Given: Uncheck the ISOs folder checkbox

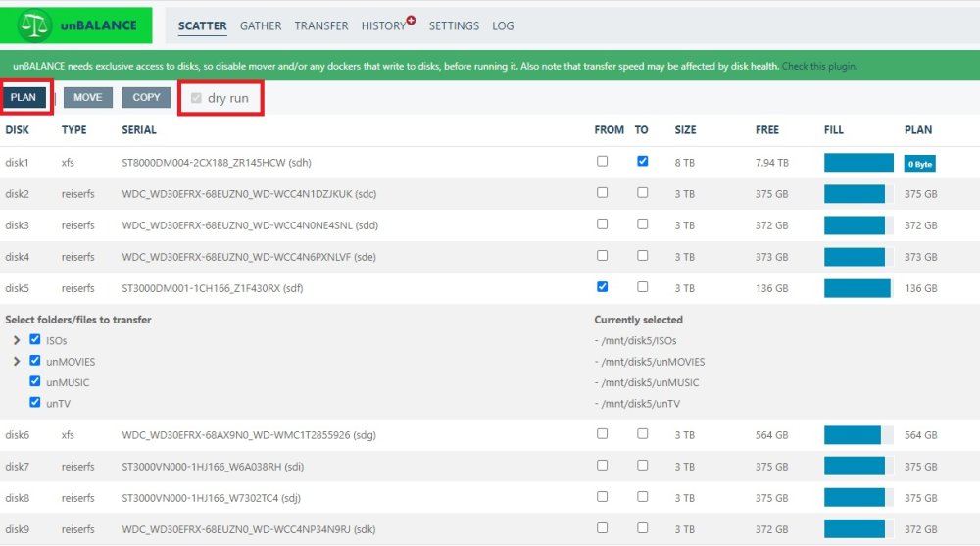Looking at the screenshot, I should point(35,339).
